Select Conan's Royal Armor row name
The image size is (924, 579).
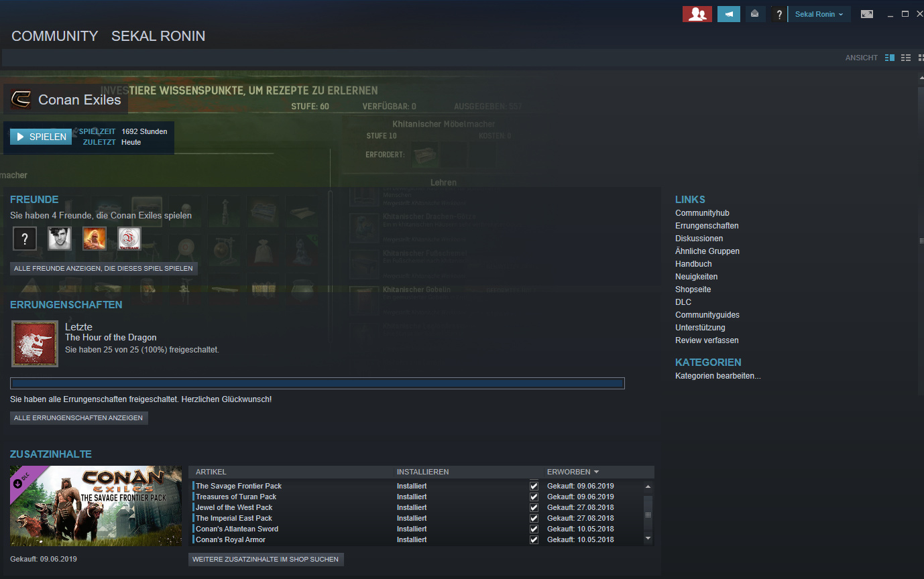tap(231, 539)
